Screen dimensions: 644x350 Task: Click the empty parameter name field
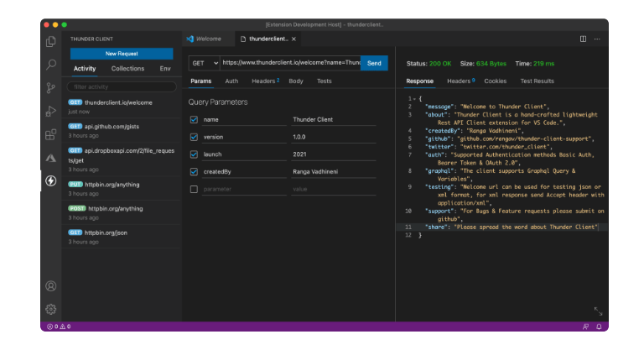[x=244, y=189]
